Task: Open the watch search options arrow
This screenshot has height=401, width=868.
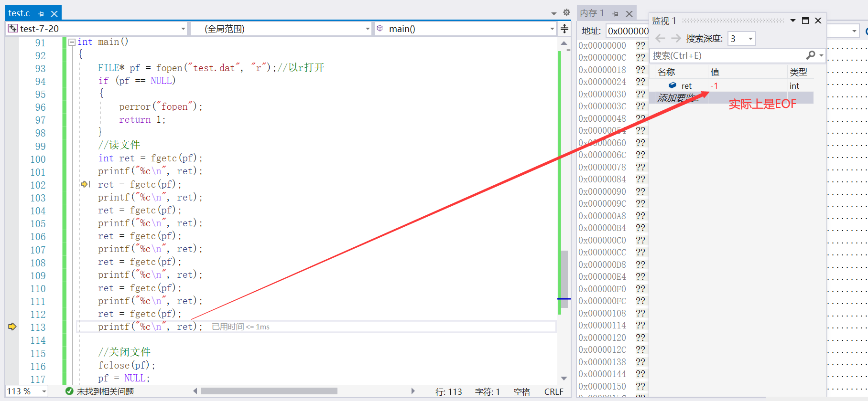Action: point(821,56)
